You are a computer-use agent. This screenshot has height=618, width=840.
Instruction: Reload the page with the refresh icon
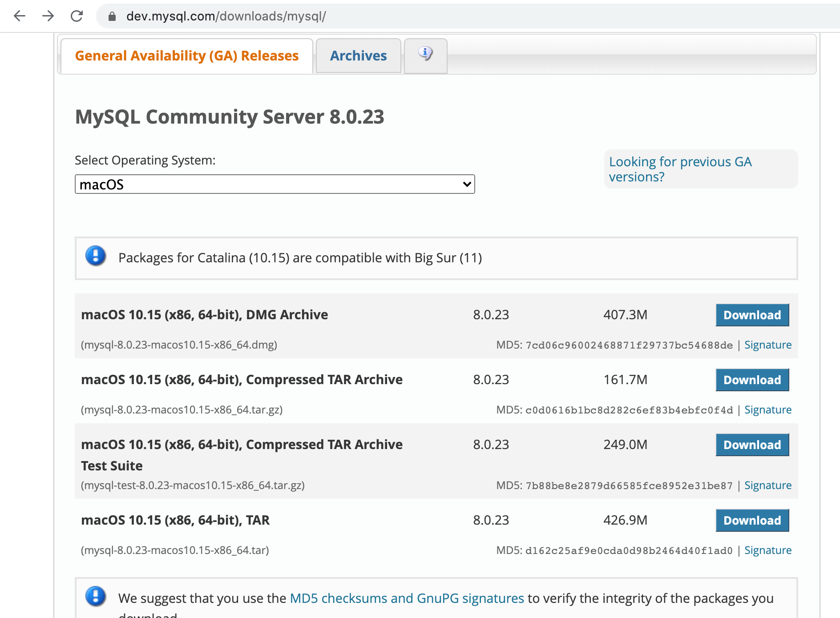click(77, 16)
